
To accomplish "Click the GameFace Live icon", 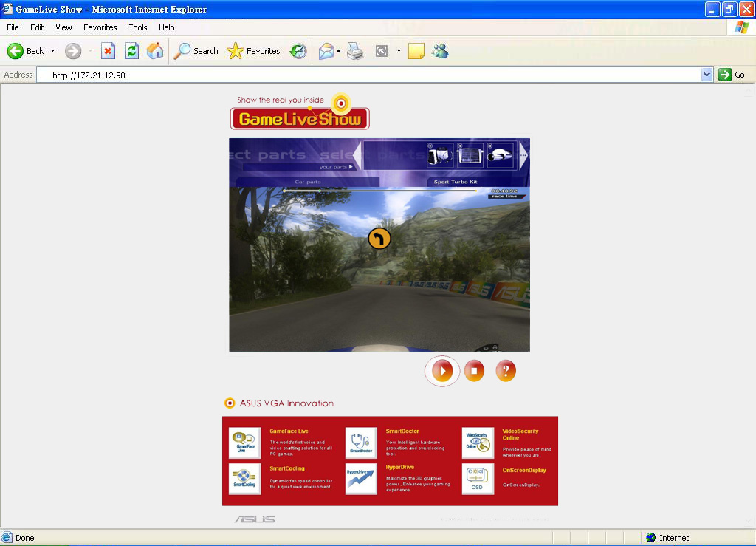I will point(245,443).
